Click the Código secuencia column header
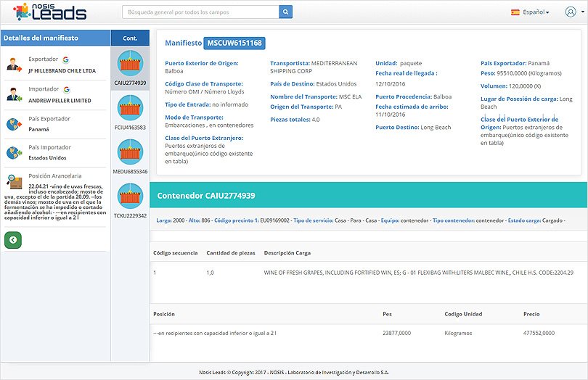The width and height of the screenshot is (588, 380). [175, 253]
